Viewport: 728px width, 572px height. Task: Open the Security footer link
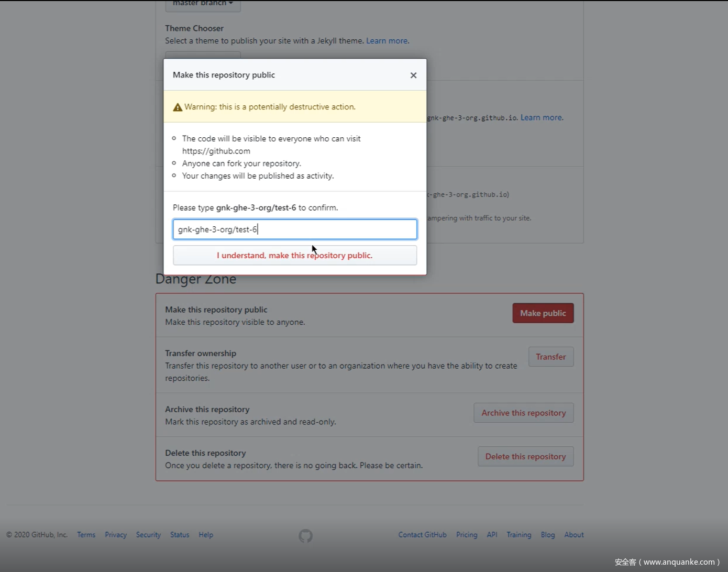pos(148,535)
